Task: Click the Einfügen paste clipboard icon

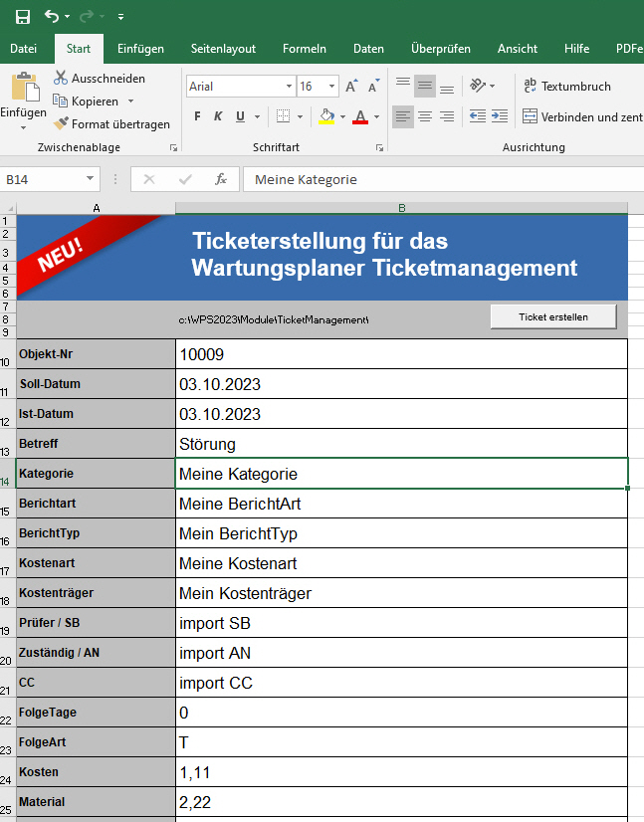Action: tap(25, 87)
